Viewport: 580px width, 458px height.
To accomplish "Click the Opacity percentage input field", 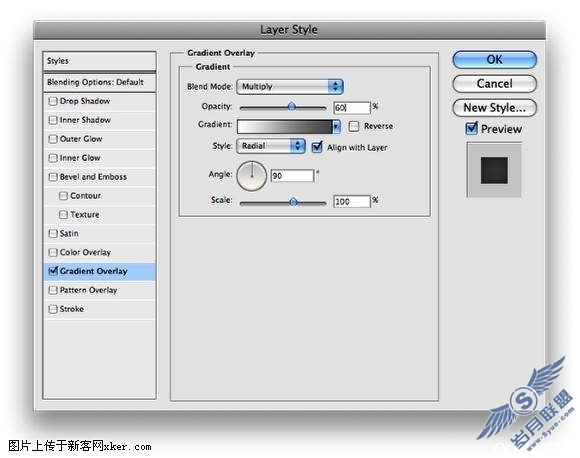I will click(352, 108).
